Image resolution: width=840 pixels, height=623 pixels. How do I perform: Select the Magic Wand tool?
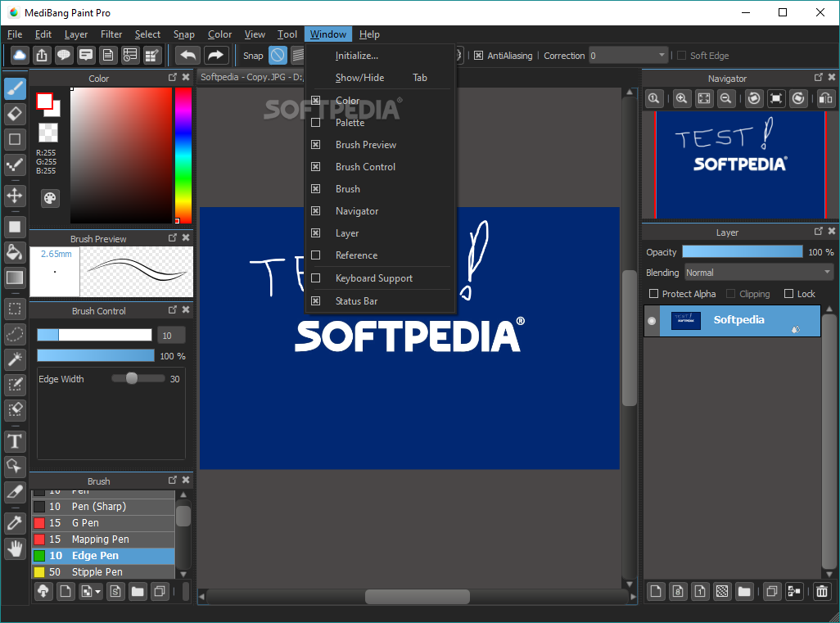click(x=15, y=359)
